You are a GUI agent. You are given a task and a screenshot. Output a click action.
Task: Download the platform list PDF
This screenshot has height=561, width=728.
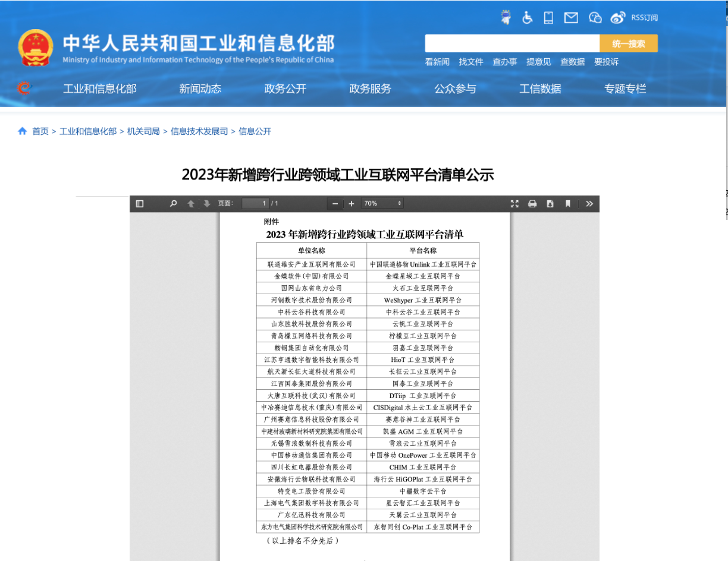pos(549,203)
